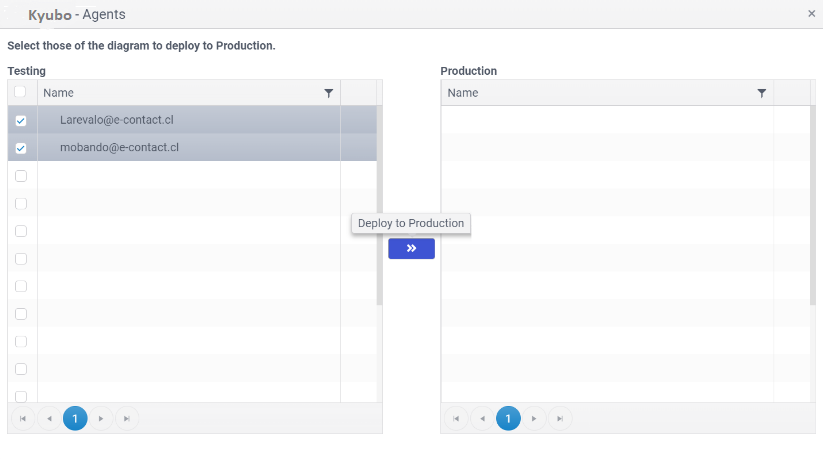Uncheck the mobando@e-contact.cl checkbox

click(21, 148)
